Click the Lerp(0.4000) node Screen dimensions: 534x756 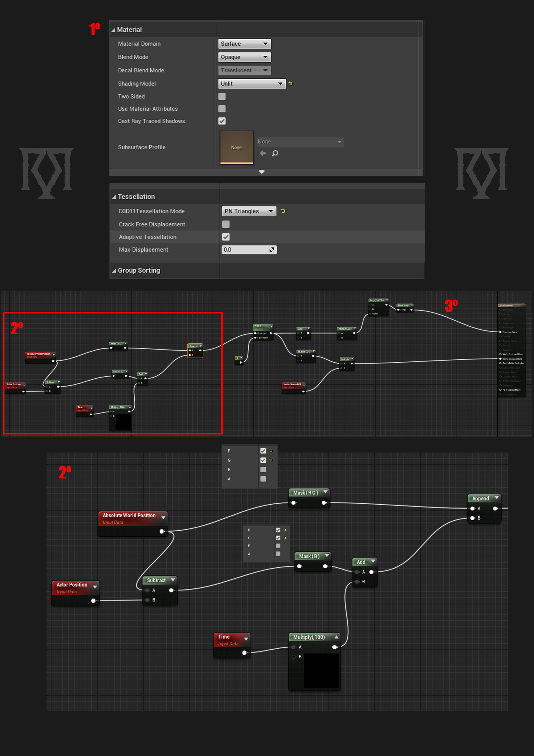coord(377,300)
